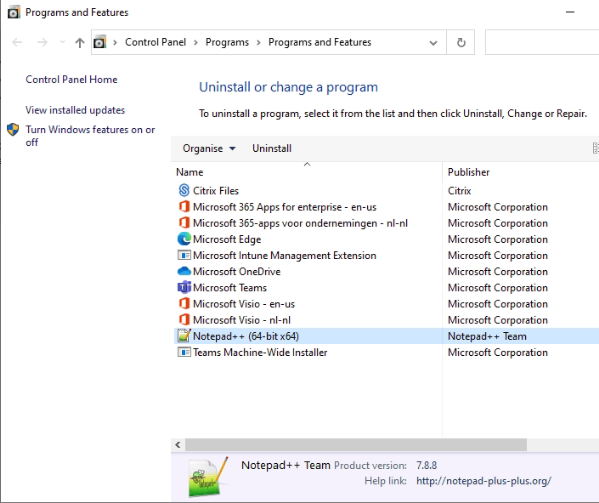Select Notepad++ (64-bit x64) entry name
This screenshot has width=599, height=503.
(x=246, y=336)
